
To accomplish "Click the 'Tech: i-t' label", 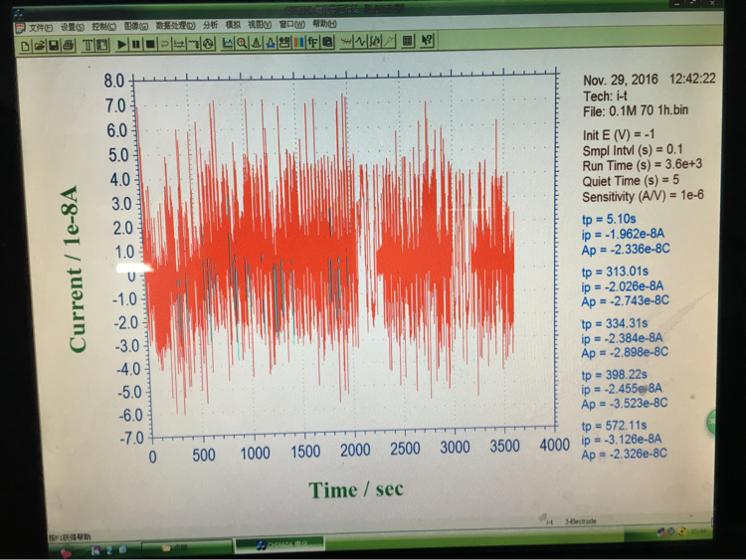I will [605, 96].
